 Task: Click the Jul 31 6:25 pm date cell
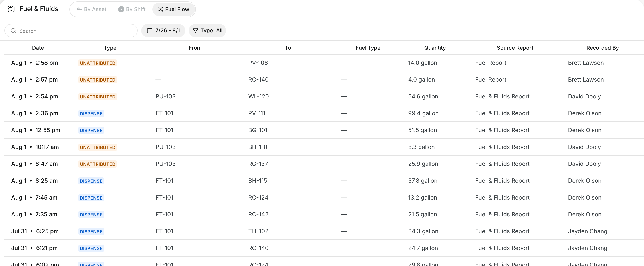tap(35, 231)
